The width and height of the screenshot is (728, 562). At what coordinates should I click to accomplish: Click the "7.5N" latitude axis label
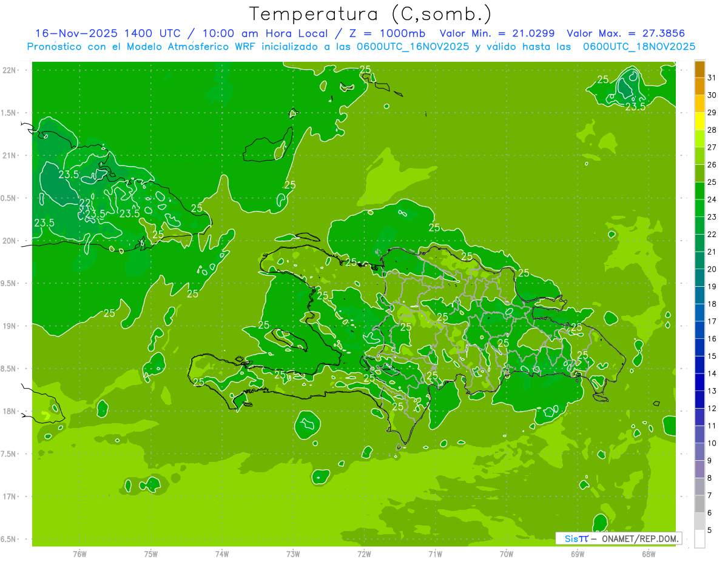(x=9, y=454)
